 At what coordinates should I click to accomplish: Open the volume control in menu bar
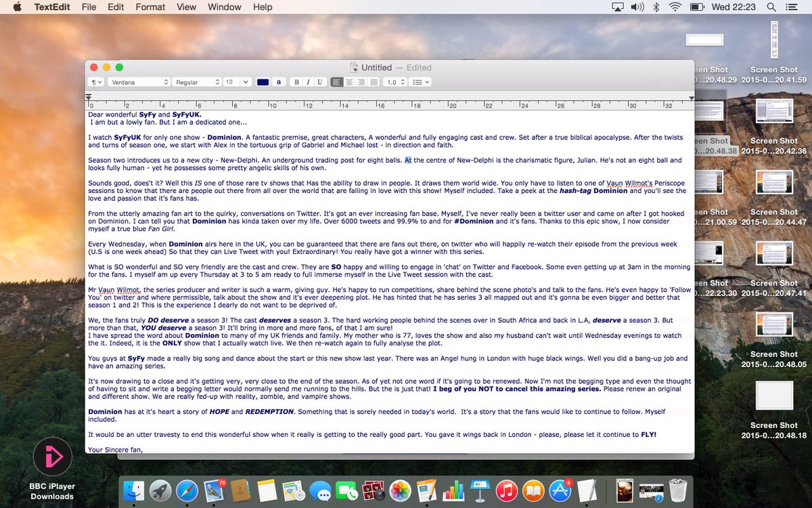[x=637, y=7]
